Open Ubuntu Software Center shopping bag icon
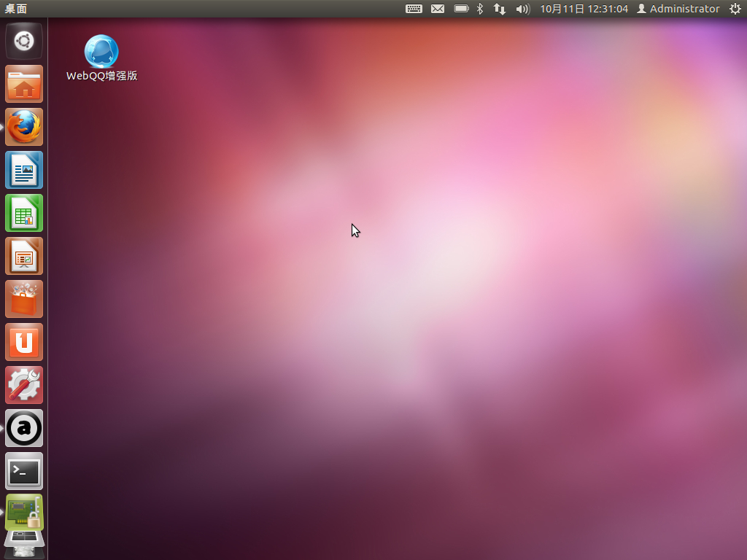This screenshot has height=560, width=747. tap(24, 299)
